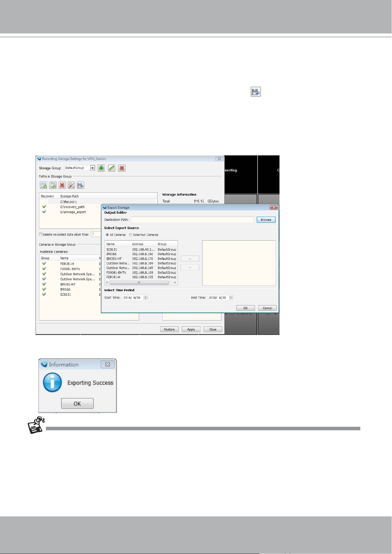Click the blue info icon in Information dialog
392x554 pixels.
click(x=52, y=382)
